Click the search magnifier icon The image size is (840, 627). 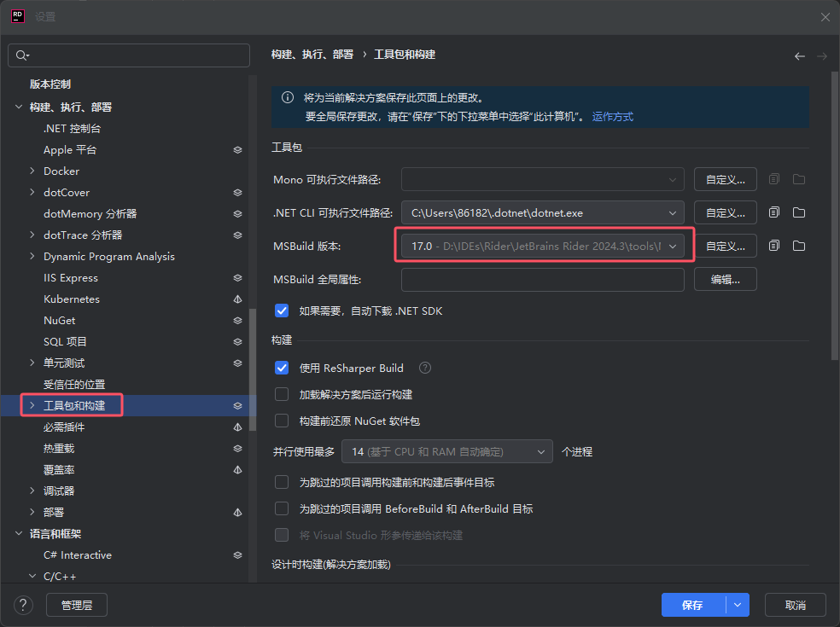pos(22,55)
